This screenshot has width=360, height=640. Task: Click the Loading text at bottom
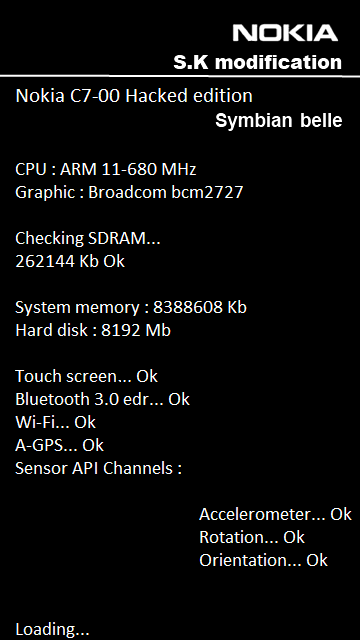52,630
